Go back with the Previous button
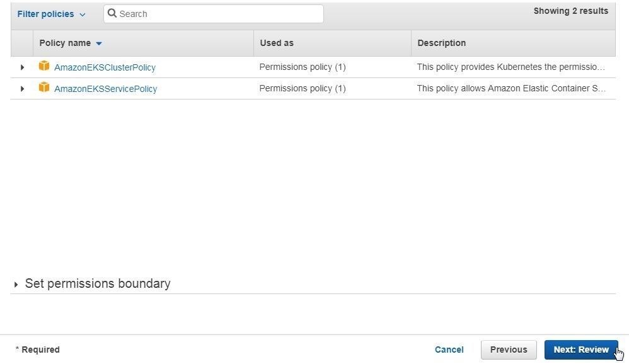Screen dimensions: 629x364 click(509, 350)
